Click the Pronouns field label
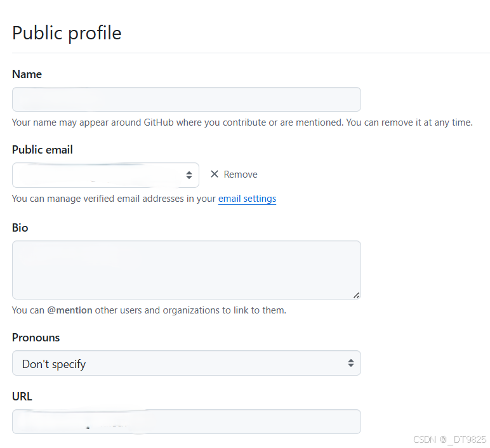This screenshot has width=490, height=448. (x=36, y=338)
